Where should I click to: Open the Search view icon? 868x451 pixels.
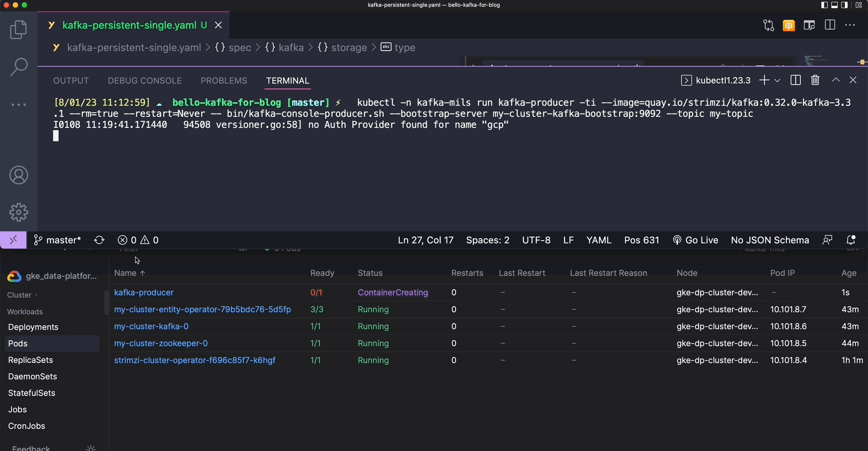[19, 67]
